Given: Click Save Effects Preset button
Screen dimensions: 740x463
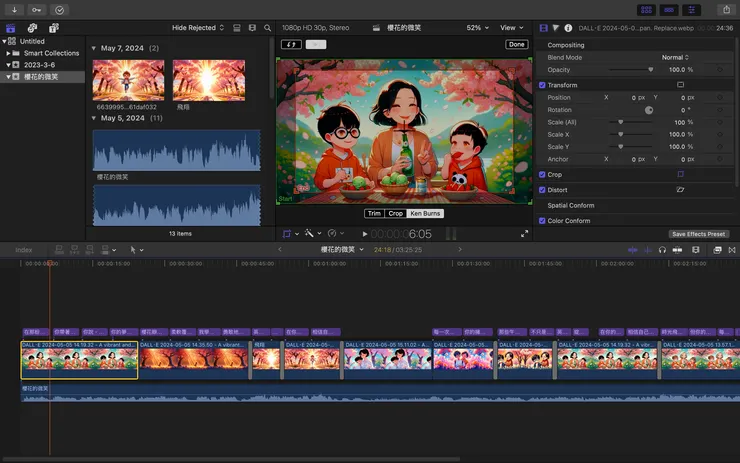Looking at the screenshot, I should [699, 234].
